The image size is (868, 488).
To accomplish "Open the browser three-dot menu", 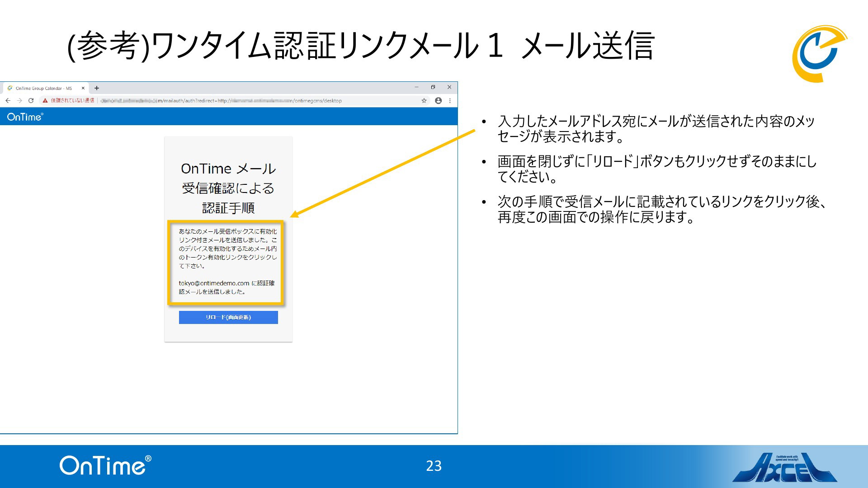I will [450, 101].
